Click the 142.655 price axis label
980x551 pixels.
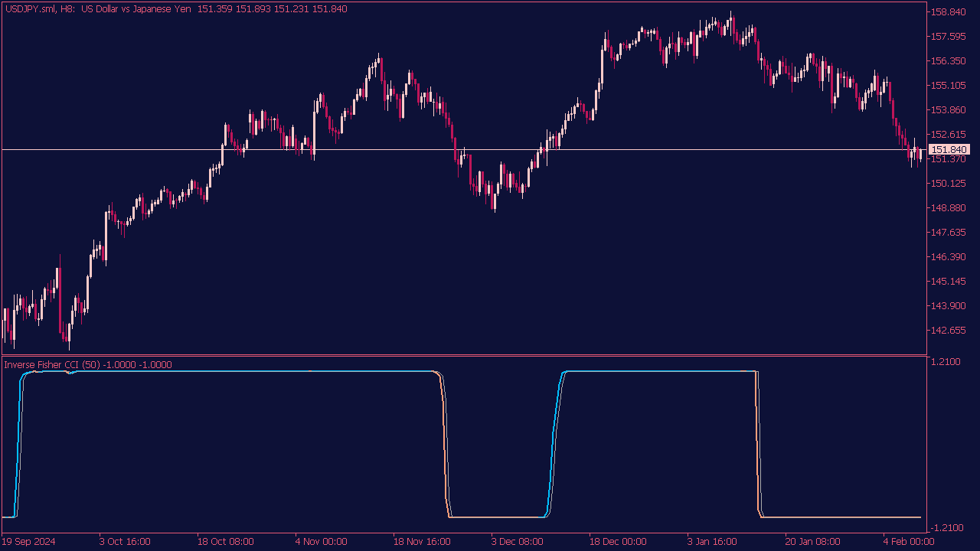pos(949,331)
